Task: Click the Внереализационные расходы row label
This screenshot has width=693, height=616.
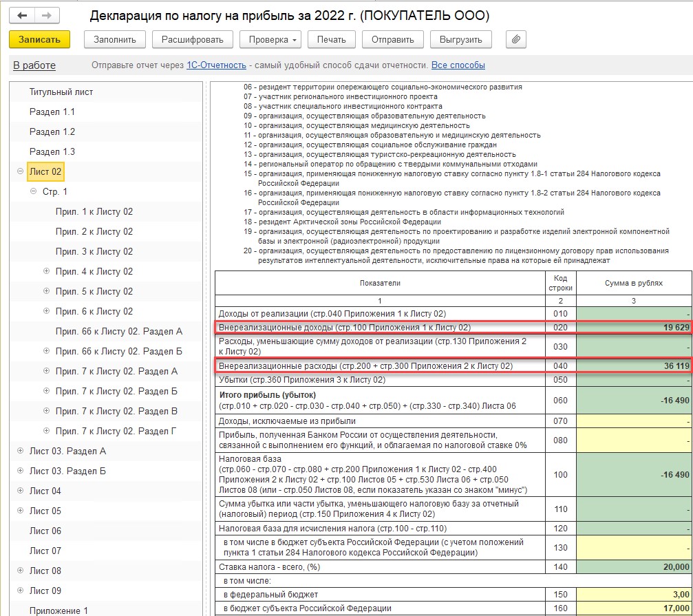Action: pyautogui.click(x=365, y=366)
